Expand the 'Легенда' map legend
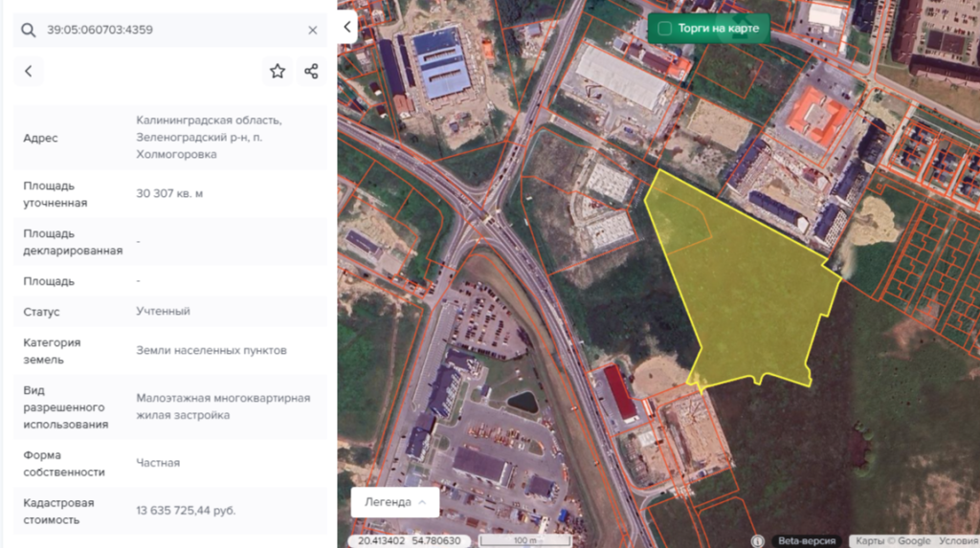 [x=395, y=502]
